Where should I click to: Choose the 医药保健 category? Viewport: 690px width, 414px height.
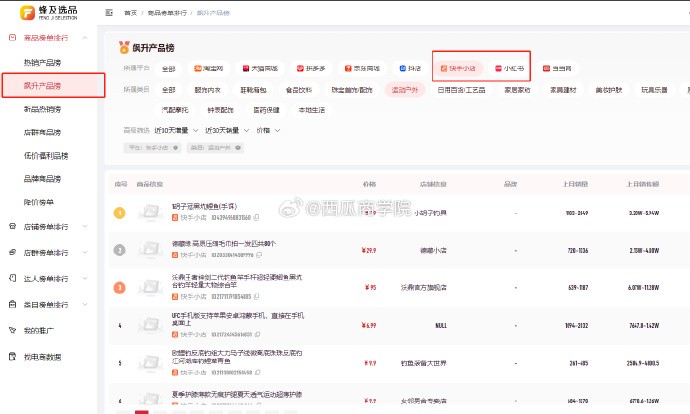click(x=266, y=110)
